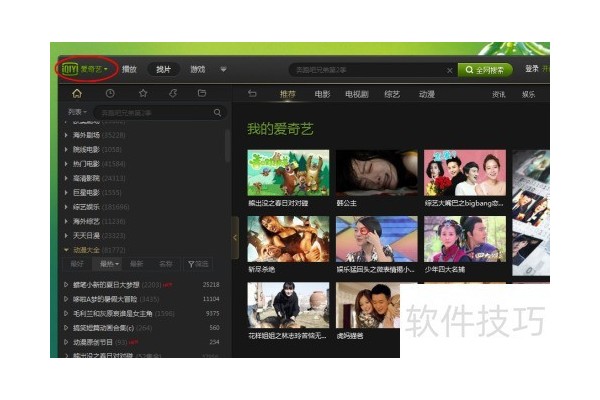Sort the list by 最新
The height and width of the screenshot is (400, 600).
136,264
